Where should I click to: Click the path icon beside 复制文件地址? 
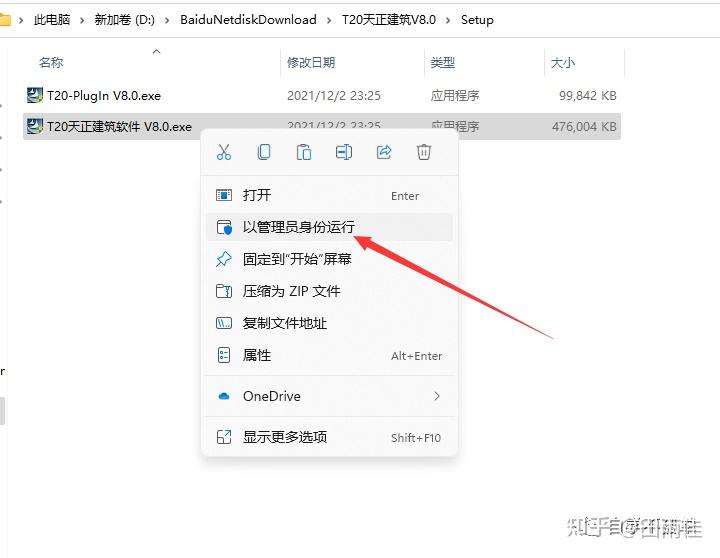(224, 323)
